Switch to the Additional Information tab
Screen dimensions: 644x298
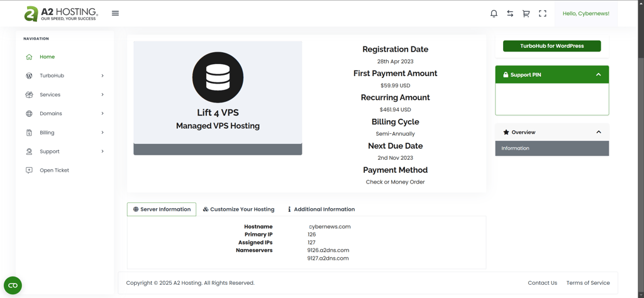[321, 209]
